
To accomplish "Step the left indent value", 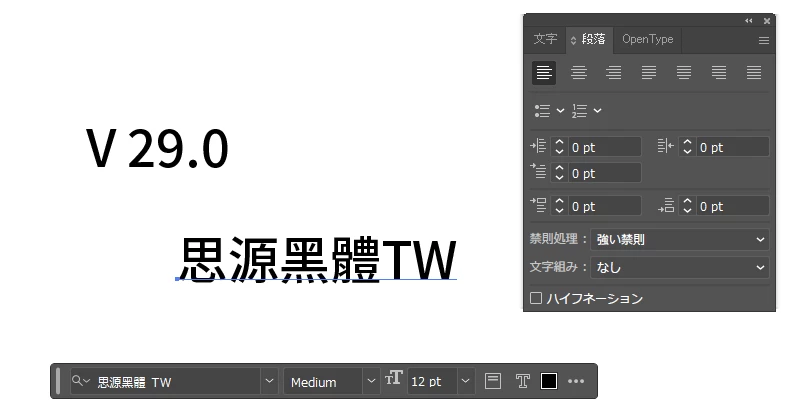I will point(559,147).
